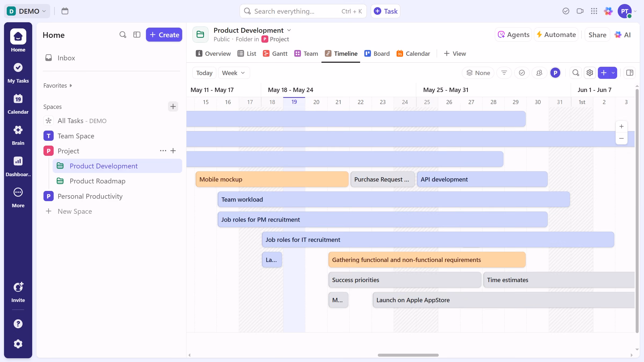The image size is (644, 362).
Task: Open the add task dropdown arrow
Action: [613, 73]
